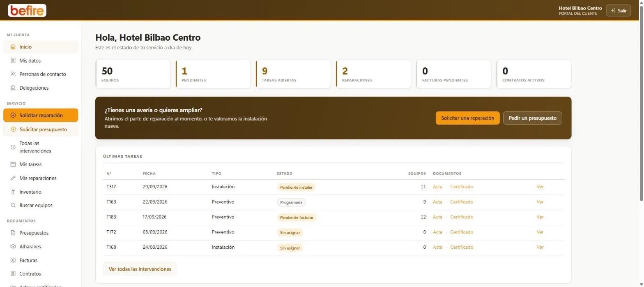Open the 0 Contratos activos card

click(534, 74)
